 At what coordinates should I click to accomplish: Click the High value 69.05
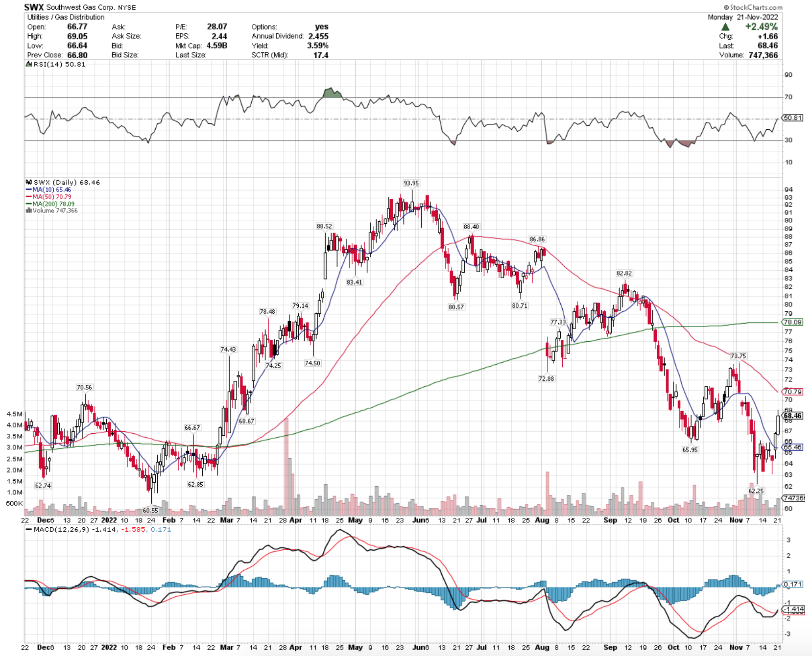point(77,36)
